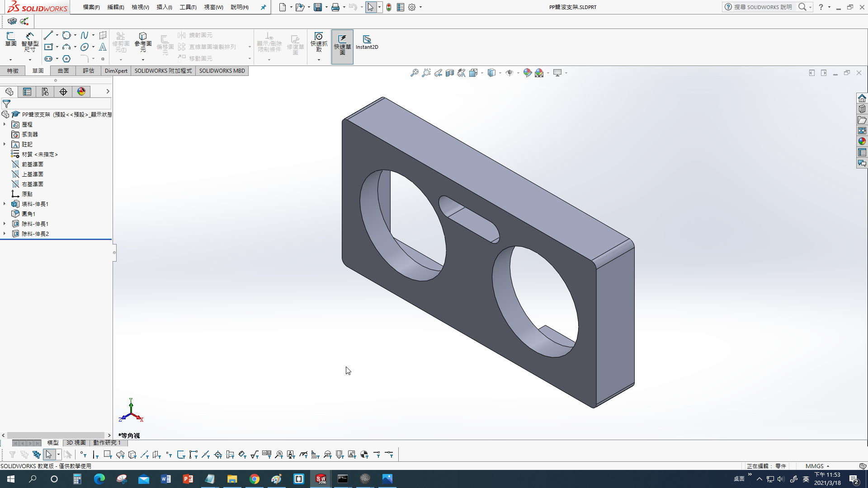Click the New document icon

[283, 7]
